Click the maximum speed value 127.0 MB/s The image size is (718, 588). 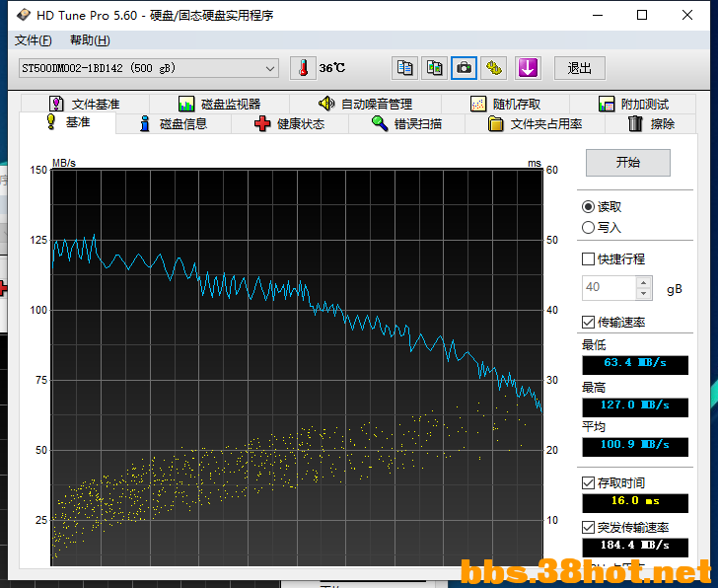[635, 407]
